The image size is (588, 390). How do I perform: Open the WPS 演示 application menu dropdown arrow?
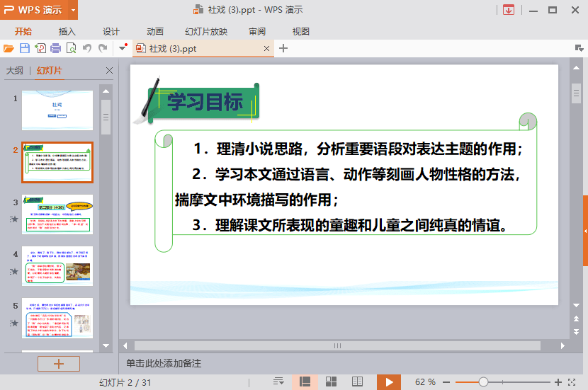click(73, 10)
